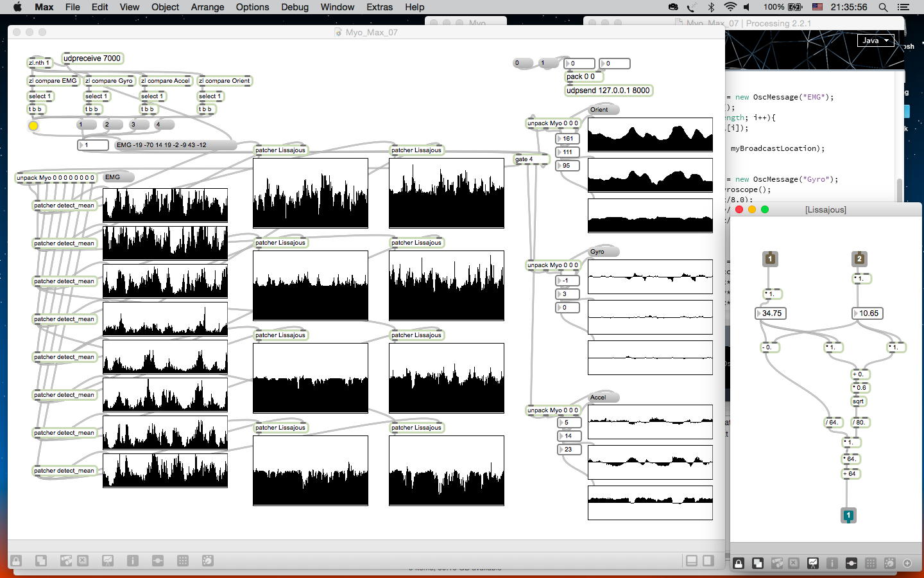924x578 pixels.
Task: Open the Wi-Fi status menu
Action: click(x=730, y=7)
